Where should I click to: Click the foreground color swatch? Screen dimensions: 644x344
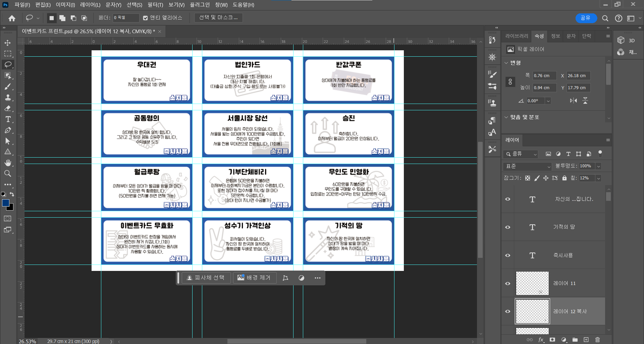(5, 203)
